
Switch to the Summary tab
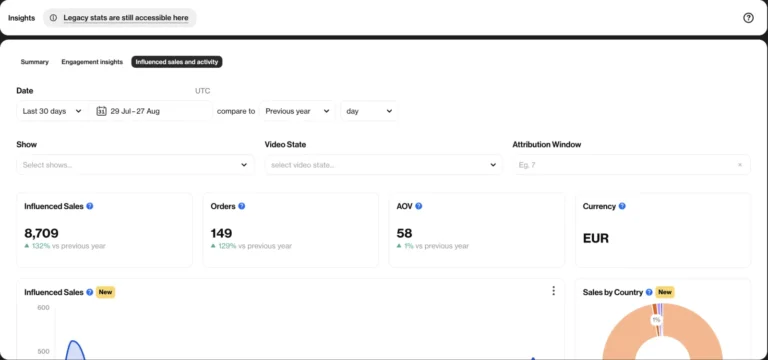point(34,62)
